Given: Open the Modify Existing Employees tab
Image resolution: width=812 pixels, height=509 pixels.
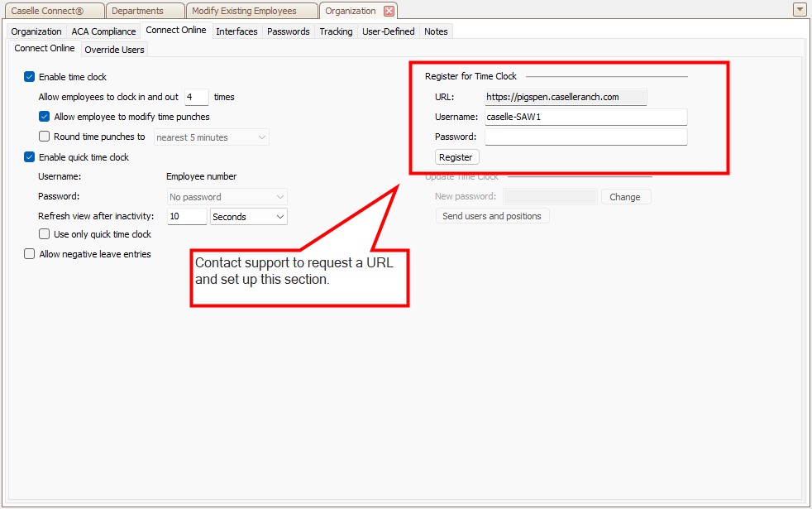Looking at the screenshot, I should 244,11.
